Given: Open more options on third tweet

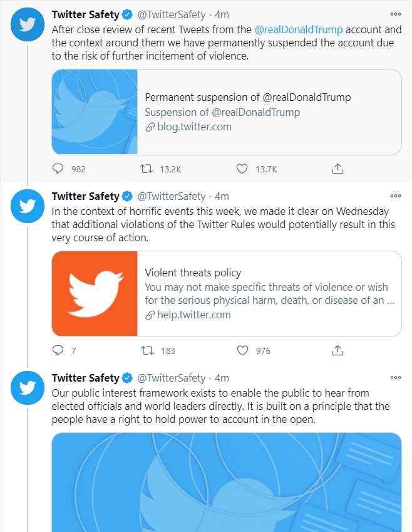Looking at the screenshot, I should 395,378.
